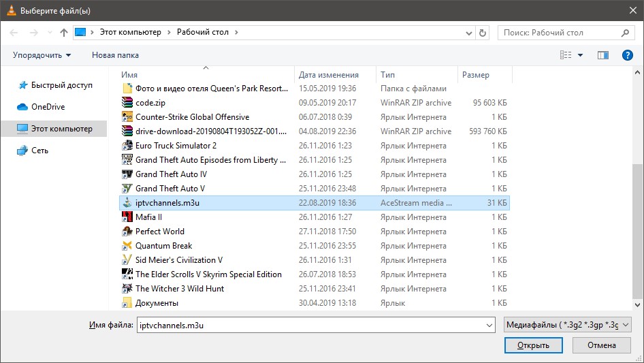The image size is (644, 363).
Task: Click Новая папка in the toolbar
Action: [x=115, y=55]
